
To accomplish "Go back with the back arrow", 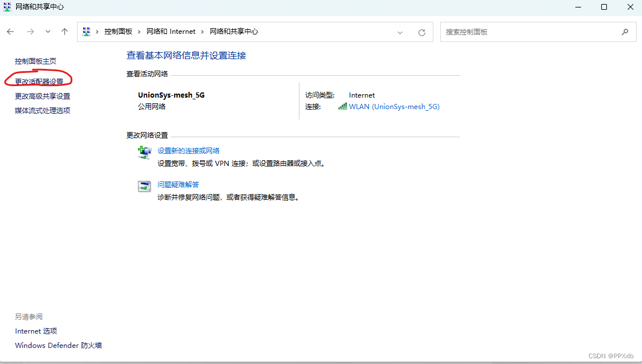I will click(x=10, y=32).
